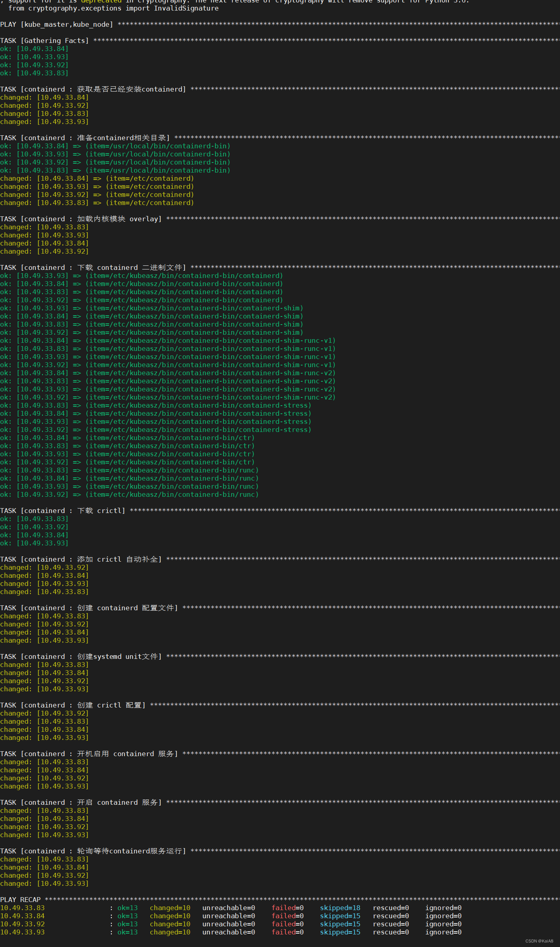560x947 pixels.
Task: Click the PLAY RECAP header
Action: coord(280,900)
